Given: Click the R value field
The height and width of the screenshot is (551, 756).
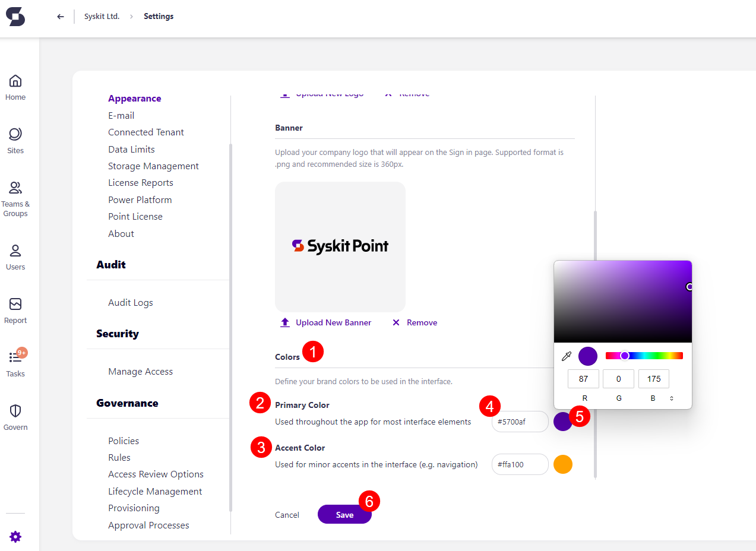Looking at the screenshot, I should (583, 379).
